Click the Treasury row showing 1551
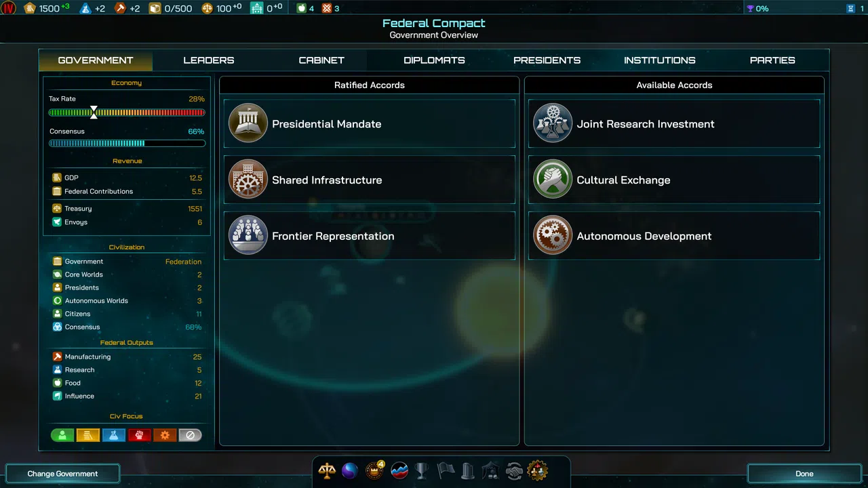868x488 pixels. [x=127, y=209]
